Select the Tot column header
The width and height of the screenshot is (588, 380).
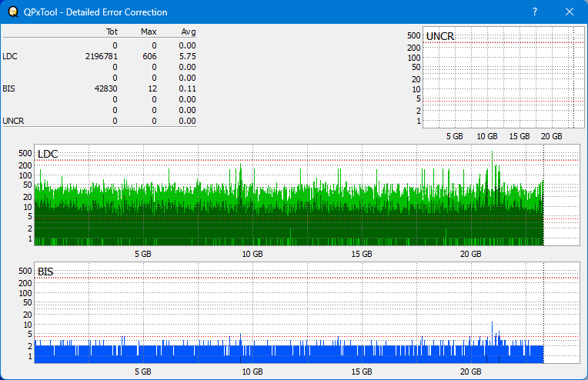point(112,32)
